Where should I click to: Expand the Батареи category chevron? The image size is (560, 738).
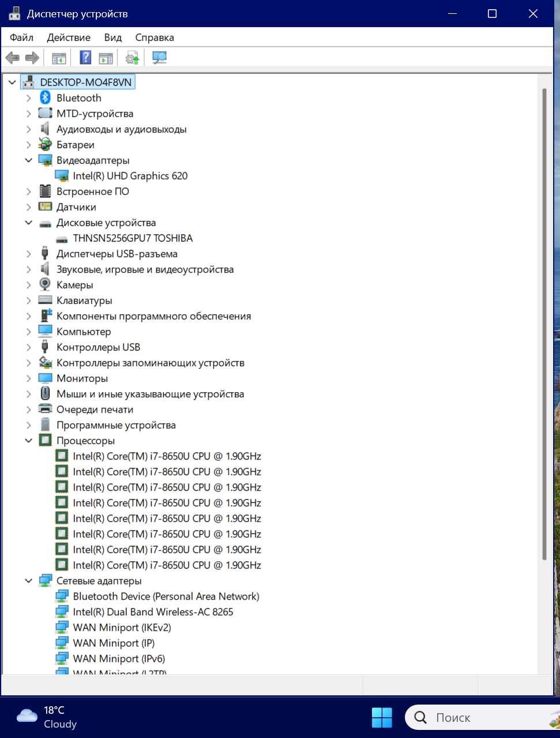coord(28,145)
